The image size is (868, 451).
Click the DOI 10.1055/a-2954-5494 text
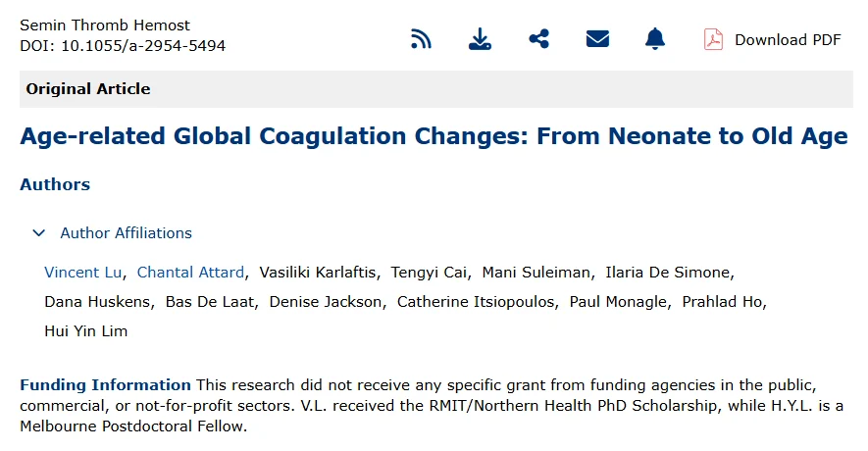click(123, 45)
